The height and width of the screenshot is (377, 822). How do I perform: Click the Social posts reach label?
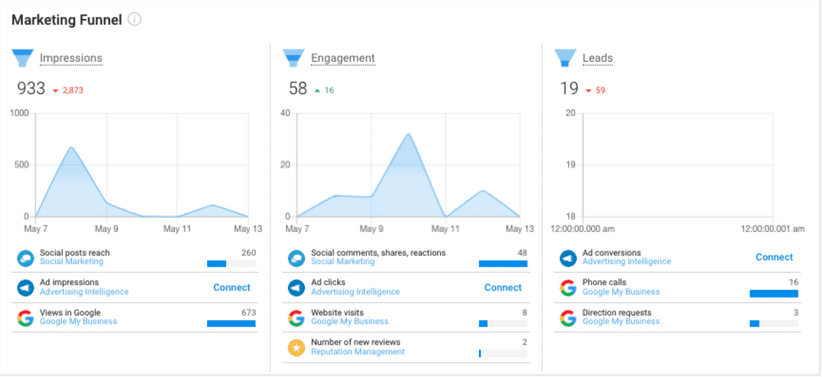pos(75,253)
